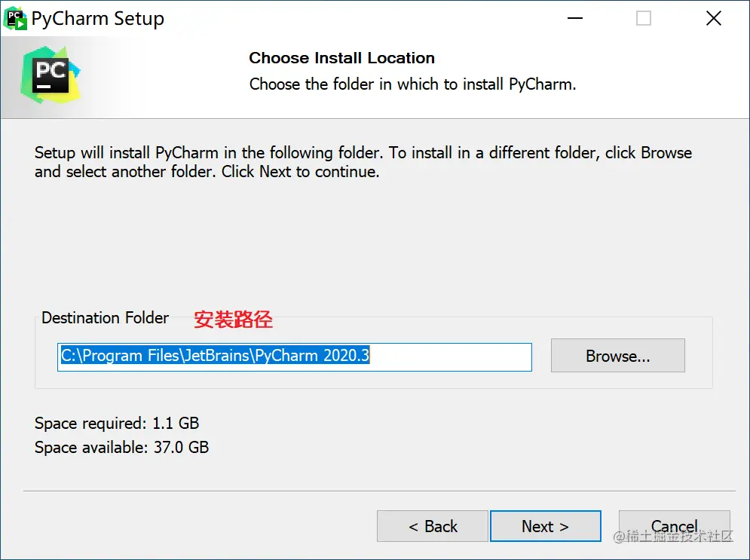750x560 pixels.
Task: Click the greyed-out maximize button
Action: (643, 19)
